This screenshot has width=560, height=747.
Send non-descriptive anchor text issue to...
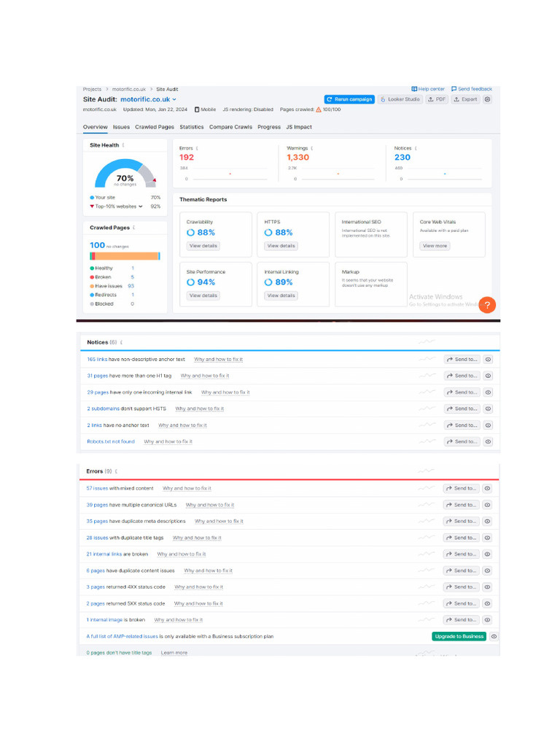462,360
